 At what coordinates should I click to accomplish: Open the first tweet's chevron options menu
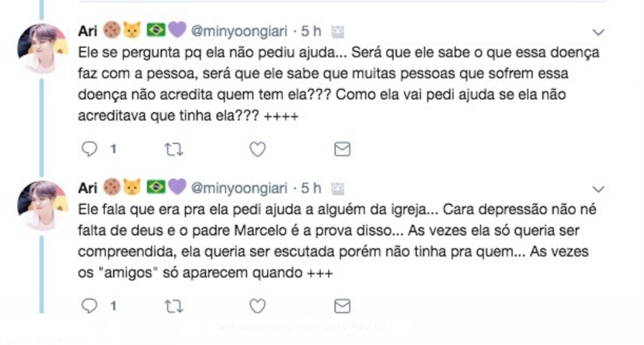pyautogui.click(x=598, y=32)
